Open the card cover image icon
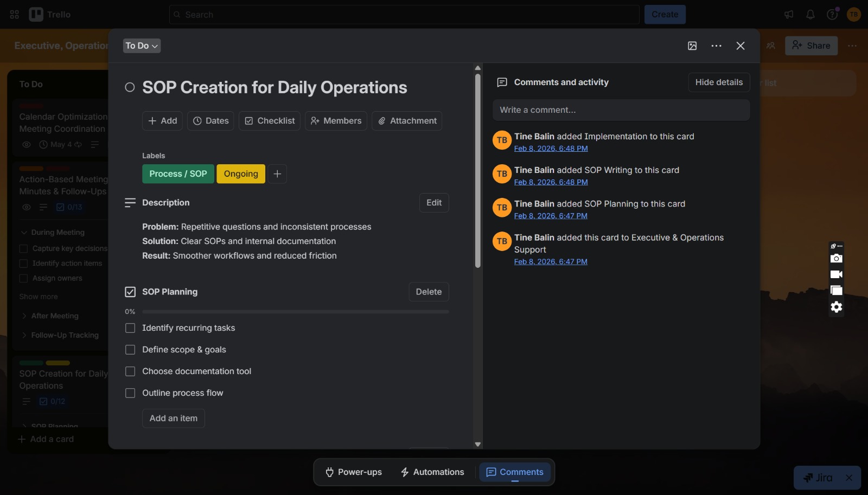 692,46
